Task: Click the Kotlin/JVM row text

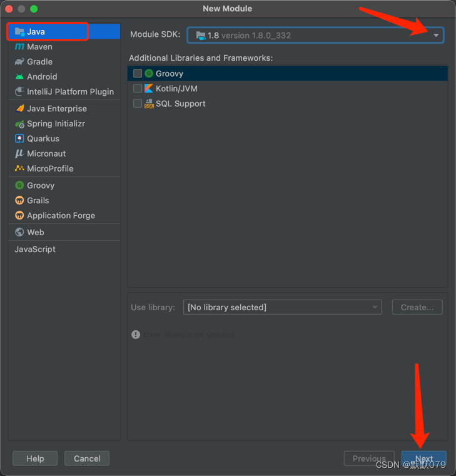Action: tap(176, 88)
